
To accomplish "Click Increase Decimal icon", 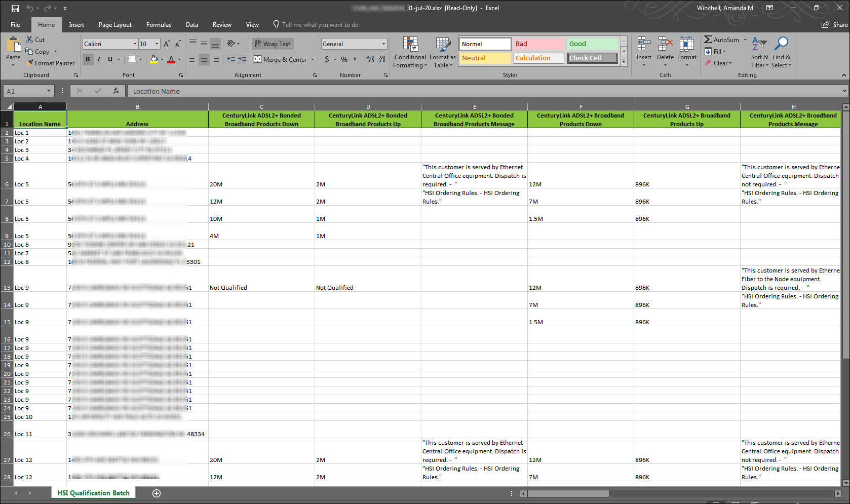I will (x=371, y=59).
